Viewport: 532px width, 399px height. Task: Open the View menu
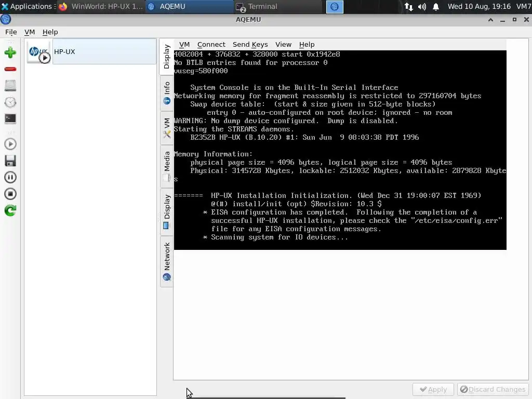coord(283,45)
